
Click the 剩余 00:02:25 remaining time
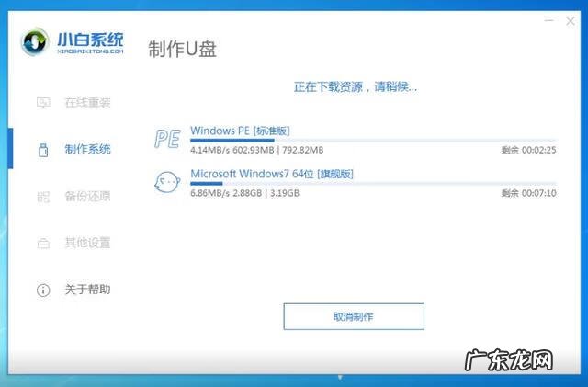pos(529,150)
